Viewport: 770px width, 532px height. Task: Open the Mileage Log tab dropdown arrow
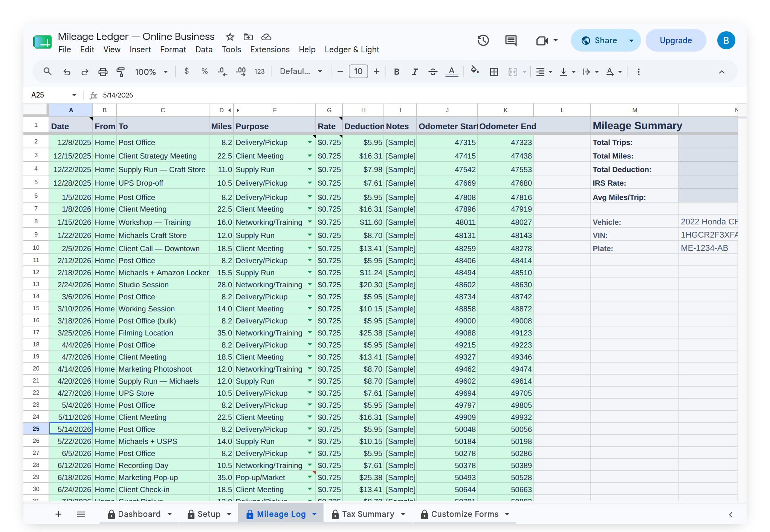tap(315, 514)
